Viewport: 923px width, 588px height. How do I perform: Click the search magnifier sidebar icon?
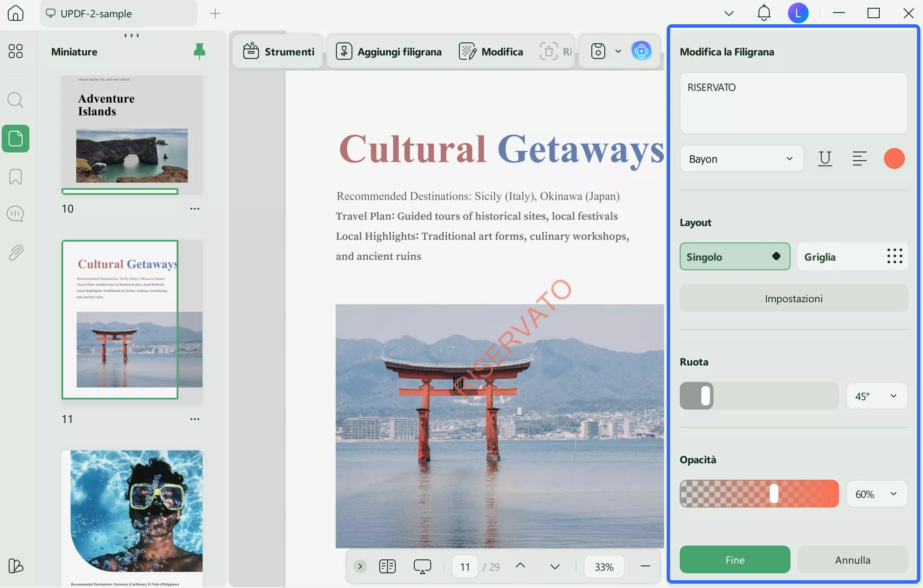click(16, 100)
